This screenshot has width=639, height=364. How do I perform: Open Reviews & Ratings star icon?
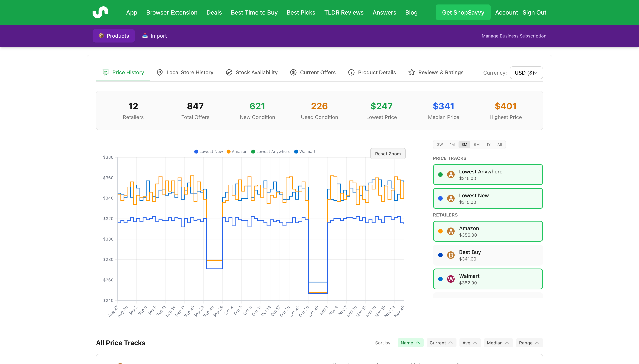point(412,72)
